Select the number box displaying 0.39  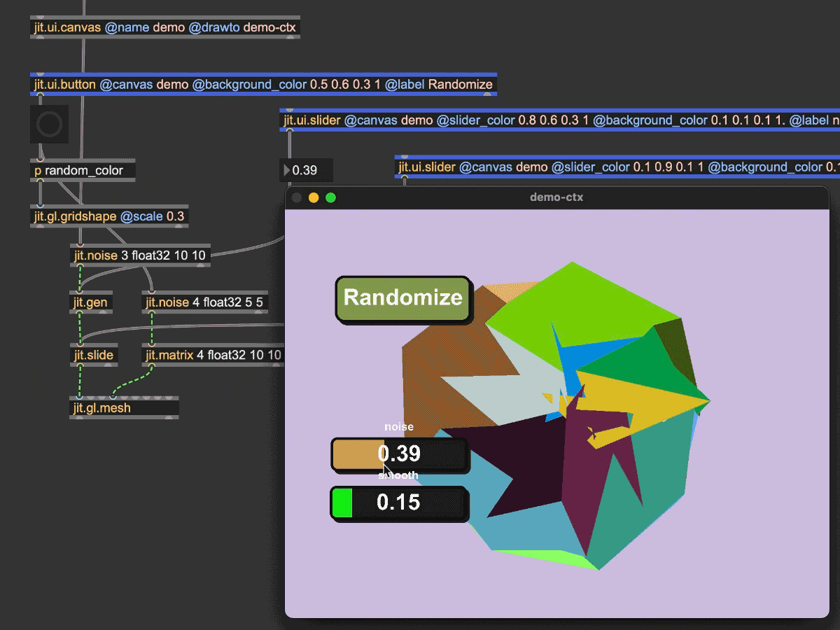point(309,170)
